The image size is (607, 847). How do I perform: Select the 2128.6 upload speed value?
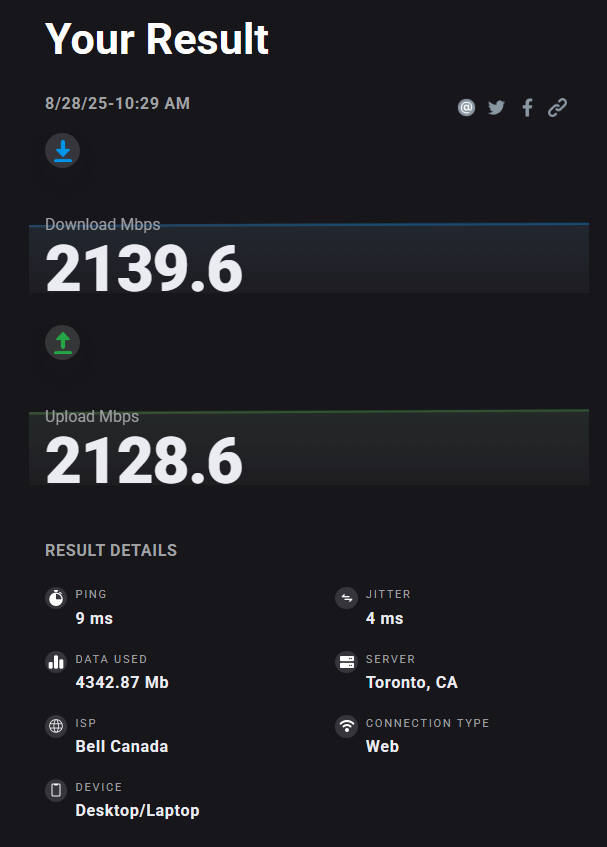(144, 461)
